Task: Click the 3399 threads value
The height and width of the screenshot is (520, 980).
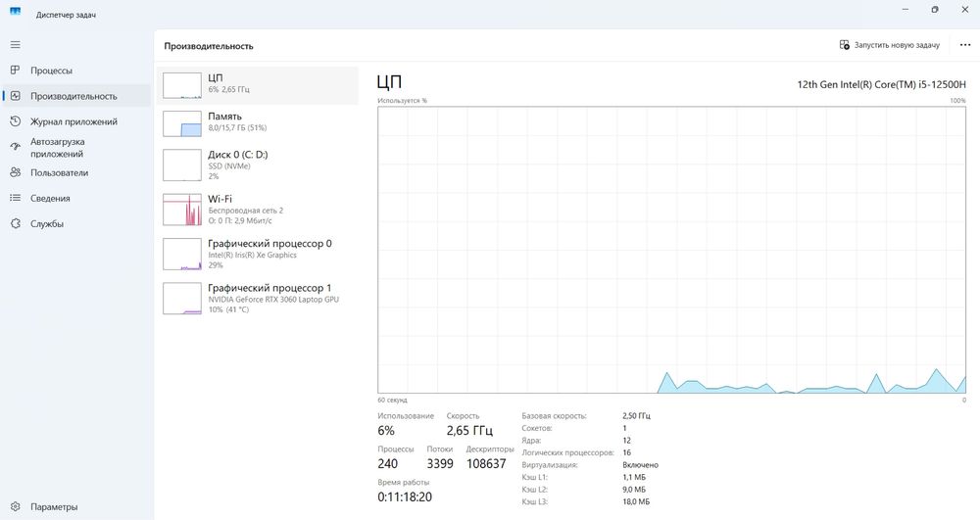Action: click(440, 463)
